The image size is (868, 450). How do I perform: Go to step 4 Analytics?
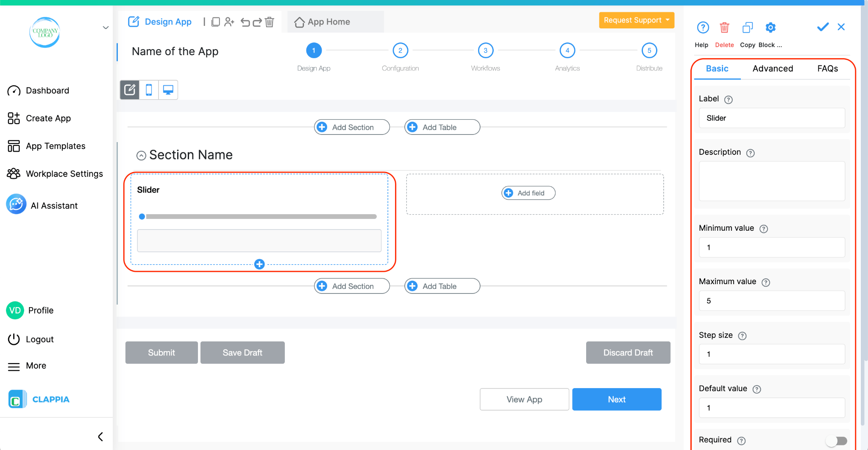(x=567, y=50)
